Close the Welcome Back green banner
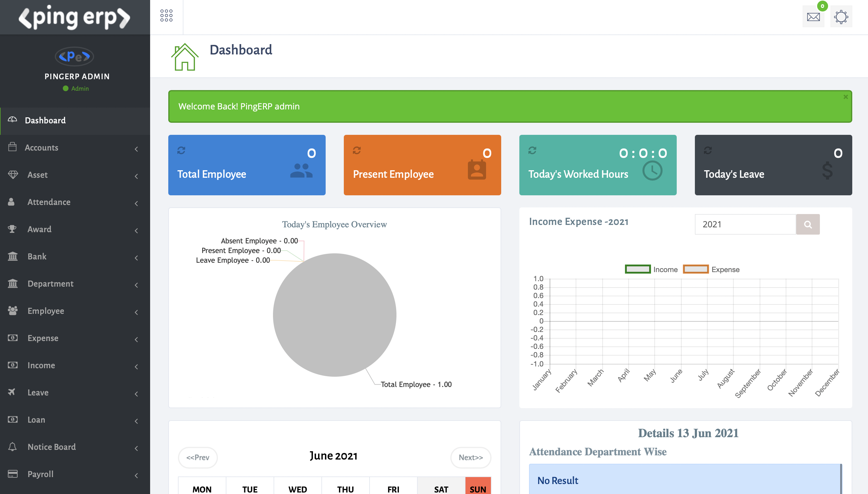868x494 pixels. pos(846,97)
